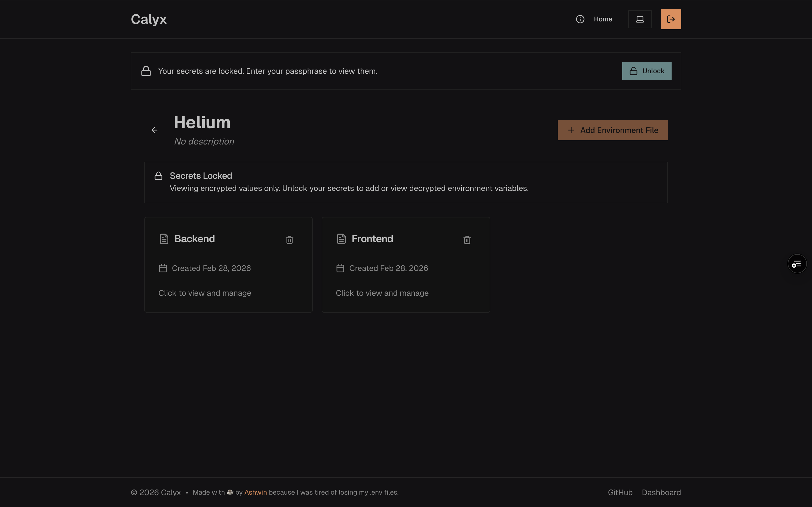Click the Calyx logo title

tap(149, 19)
